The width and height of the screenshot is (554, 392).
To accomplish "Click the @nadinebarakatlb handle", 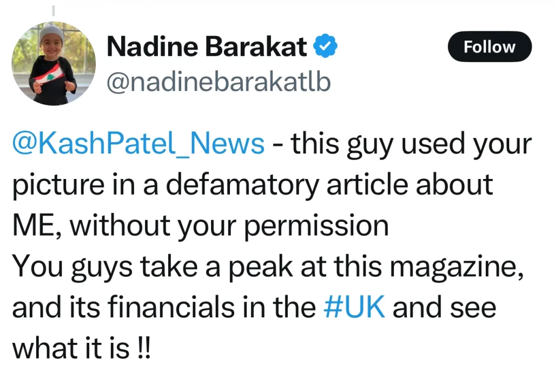I will pyautogui.click(x=219, y=82).
